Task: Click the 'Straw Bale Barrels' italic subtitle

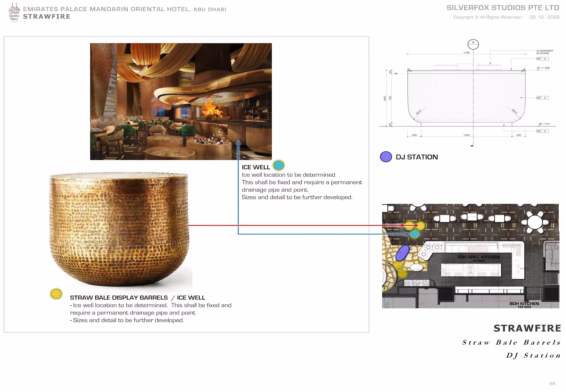Action: point(511,342)
